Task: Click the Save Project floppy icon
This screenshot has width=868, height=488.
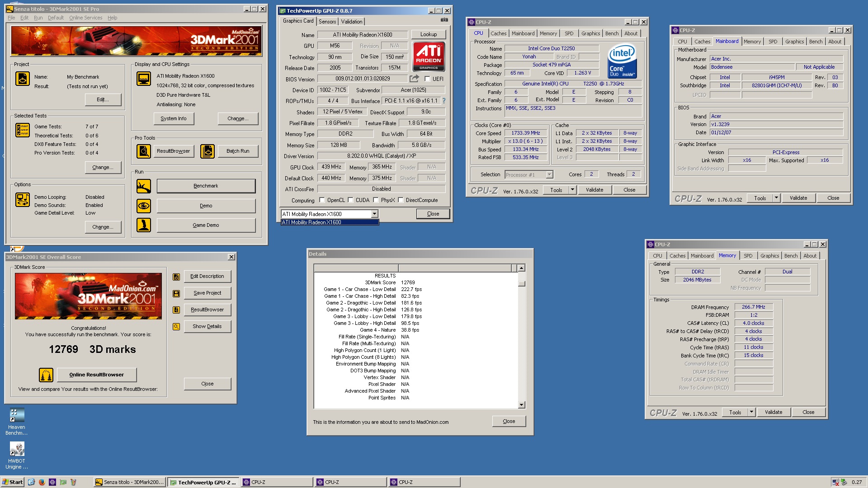Action: point(176,293)
